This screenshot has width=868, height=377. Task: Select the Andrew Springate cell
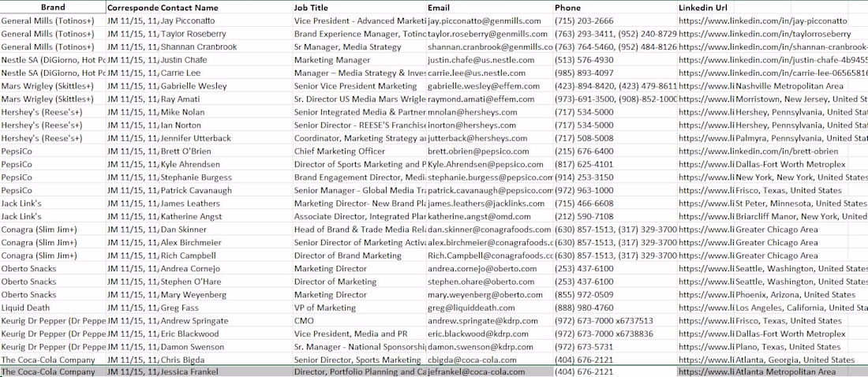[x=226, y=321]
